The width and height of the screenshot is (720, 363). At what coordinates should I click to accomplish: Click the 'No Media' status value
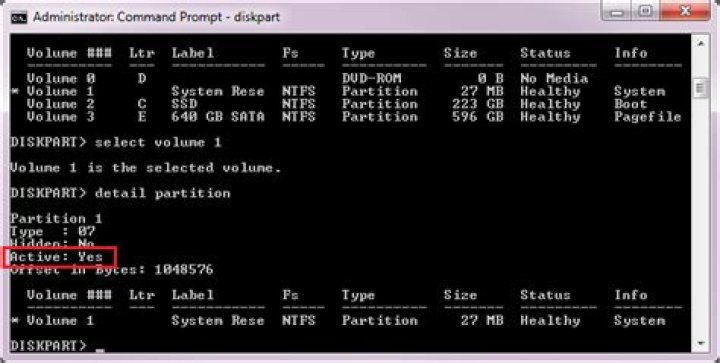click(x=554, y=78)
